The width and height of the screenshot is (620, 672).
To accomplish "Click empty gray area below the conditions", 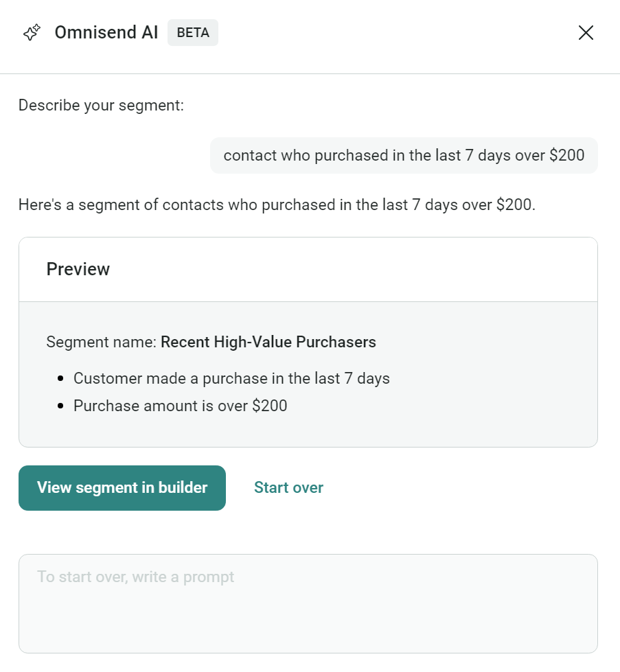I will click(309, 431).
